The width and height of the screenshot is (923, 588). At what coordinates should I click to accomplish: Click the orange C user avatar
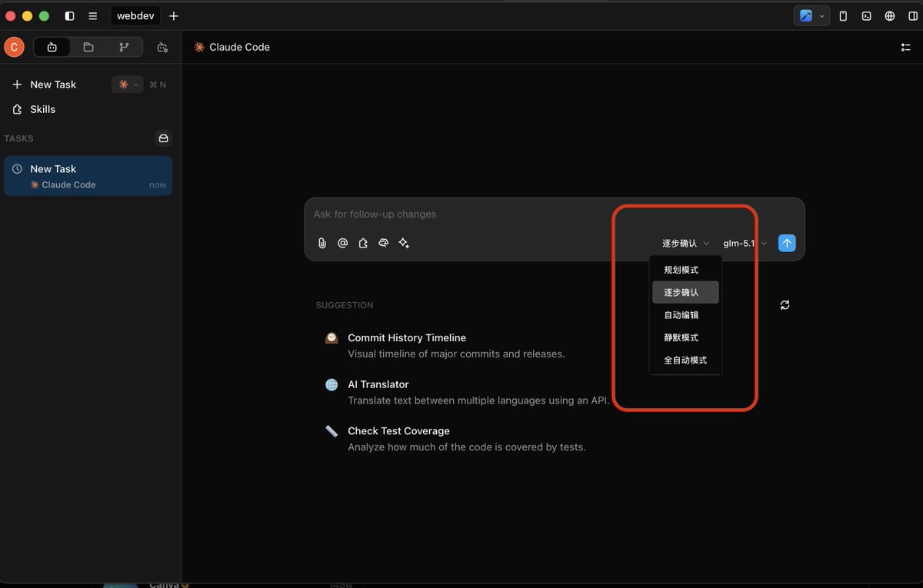(x=14, y=47)
